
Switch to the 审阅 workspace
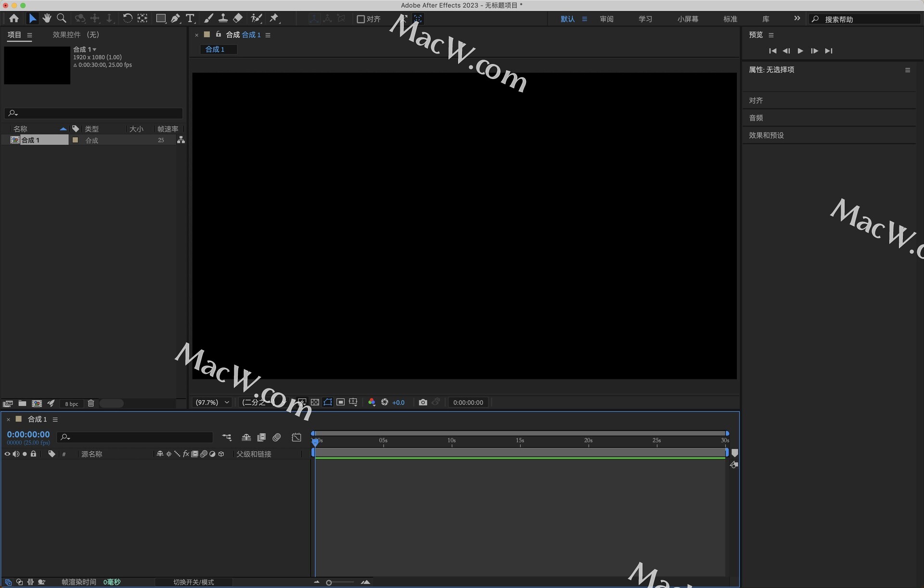(606, 19)
